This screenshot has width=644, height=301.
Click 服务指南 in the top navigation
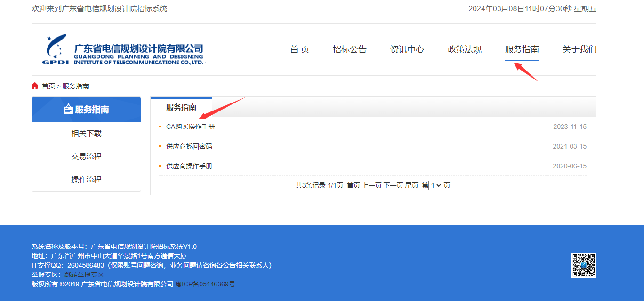point(522,49)
